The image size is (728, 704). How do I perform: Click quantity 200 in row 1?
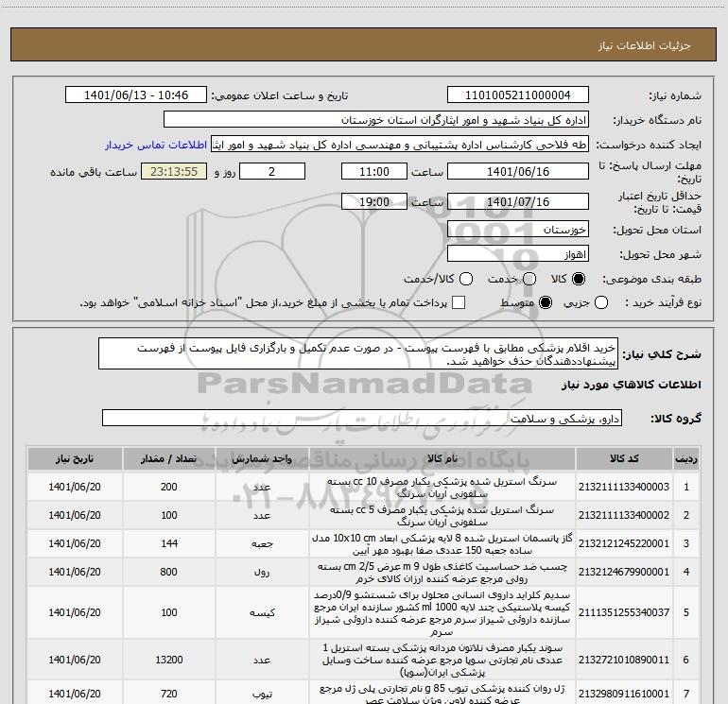coord(169,487)
